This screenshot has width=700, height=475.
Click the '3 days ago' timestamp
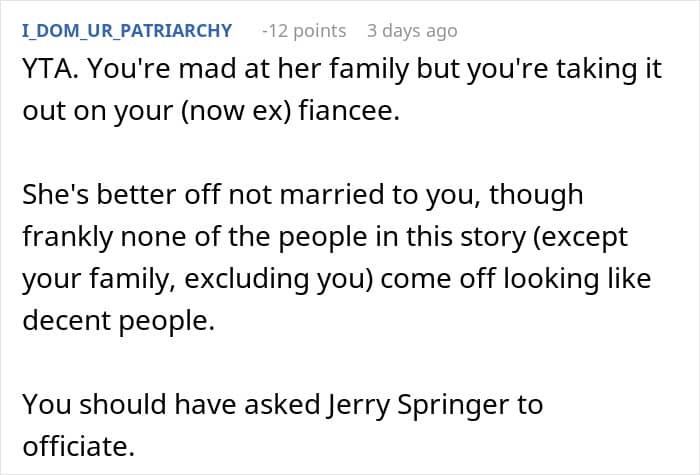coord(411,31)
